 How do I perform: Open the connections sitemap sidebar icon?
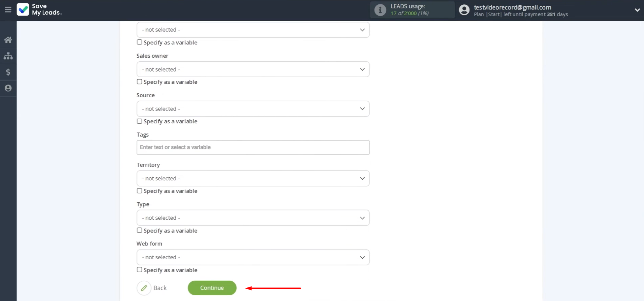(x=8, y=56)
